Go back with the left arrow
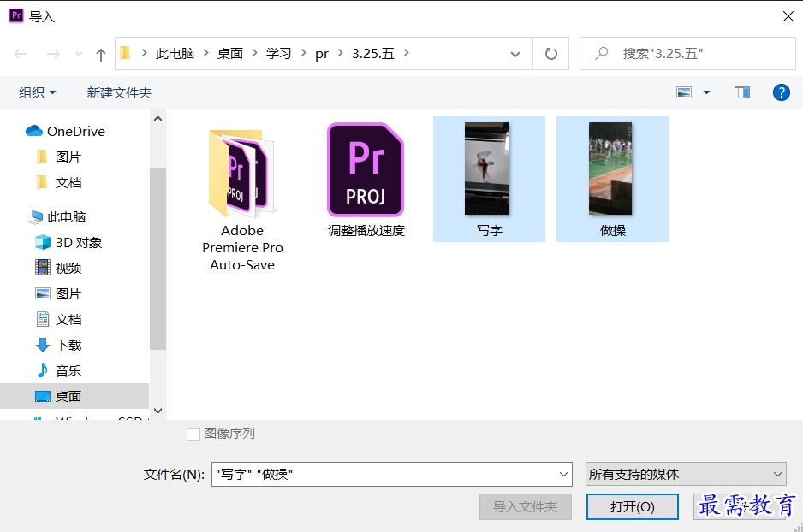 21,54
